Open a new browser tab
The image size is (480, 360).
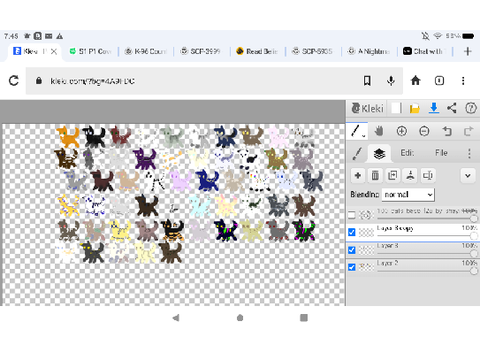tap(468, 51)
